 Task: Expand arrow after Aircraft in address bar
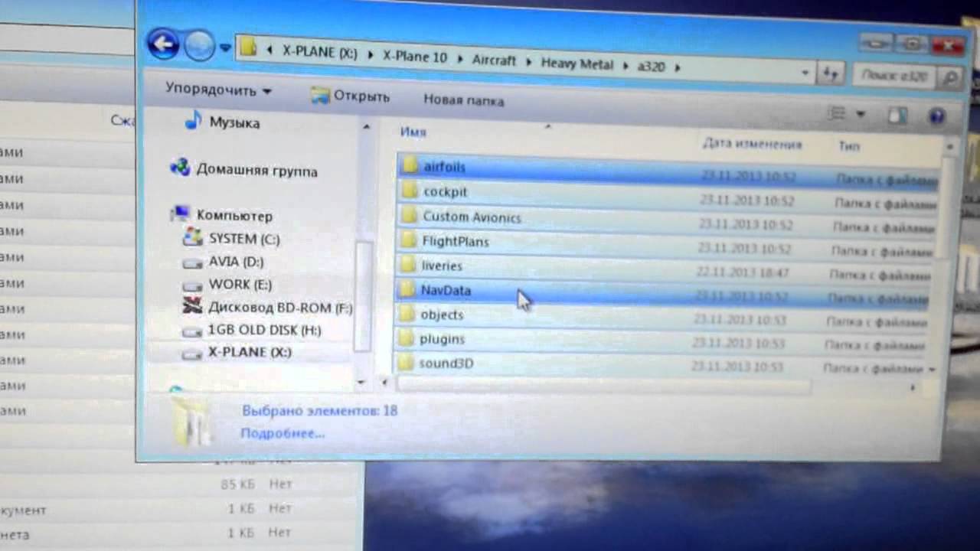click(528, 62)
